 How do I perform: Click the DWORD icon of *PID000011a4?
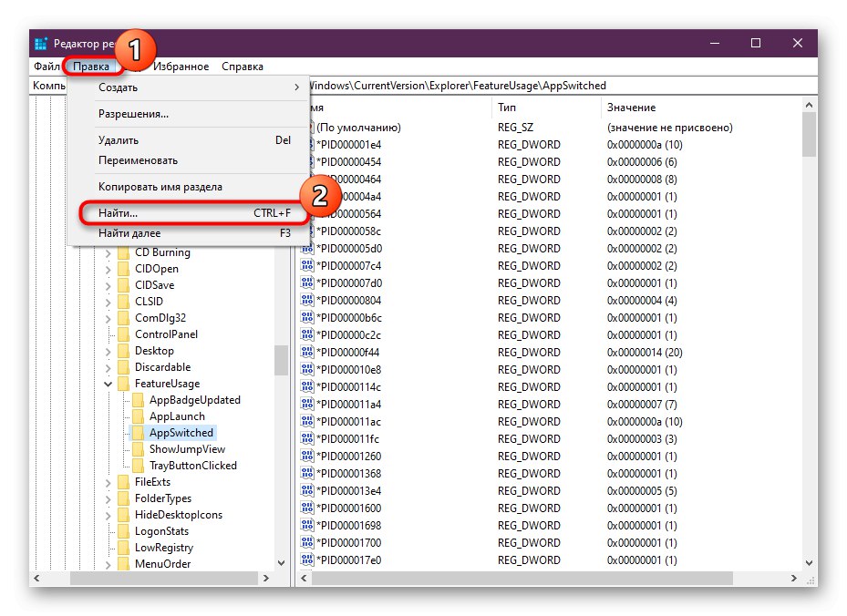point(307,404)
